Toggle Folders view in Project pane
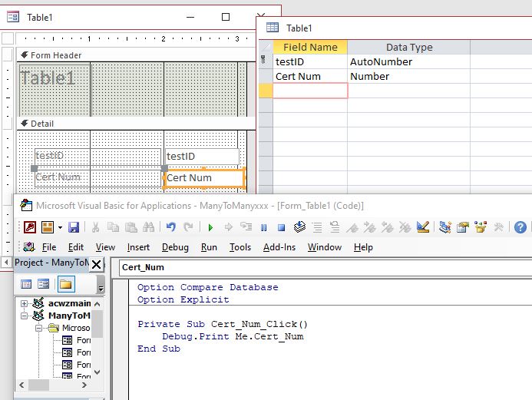Viewport: 532px width, 400px height. click(x=66, y=284)
